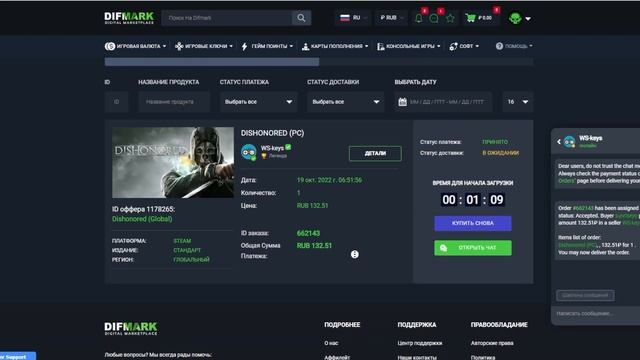Screen dimensions: 640x360
Task: Click the Russian flag language icon
Action: coord(345,18)
